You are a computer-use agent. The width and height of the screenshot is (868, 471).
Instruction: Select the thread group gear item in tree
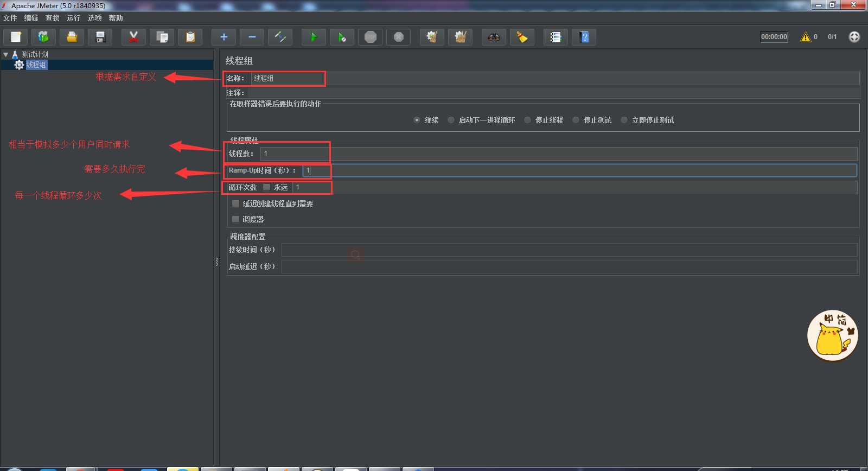31,65
